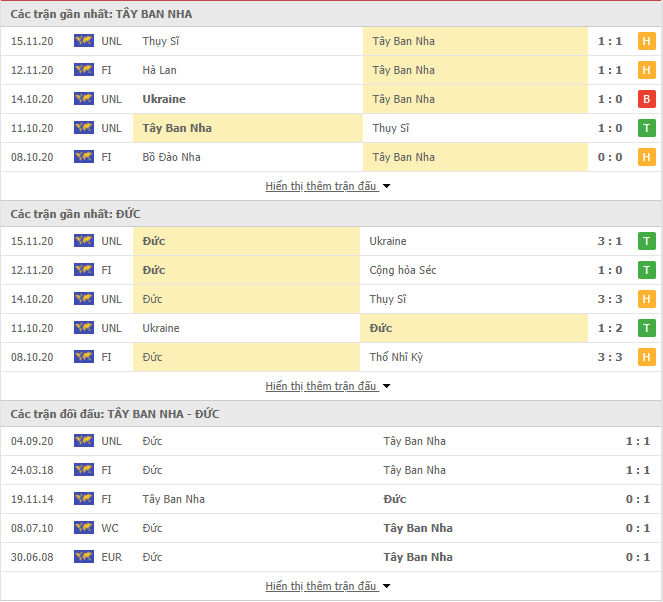Click green T badge for Đức vs Ukraine 3:1
663x602 pixels.
(x=647, y=241)
